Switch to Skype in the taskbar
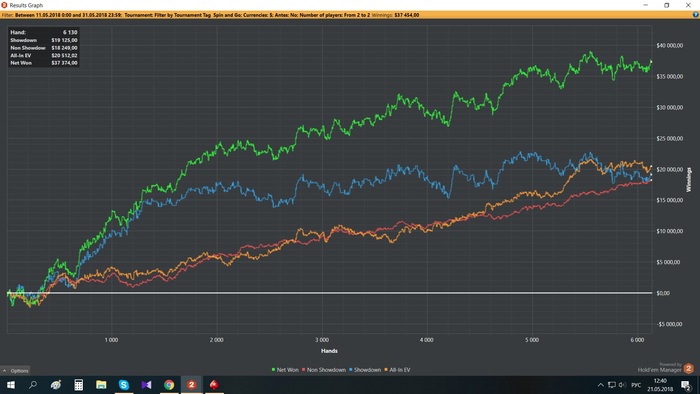The width and height of the screenshot is (700, 394). click(x=124, y=385)
